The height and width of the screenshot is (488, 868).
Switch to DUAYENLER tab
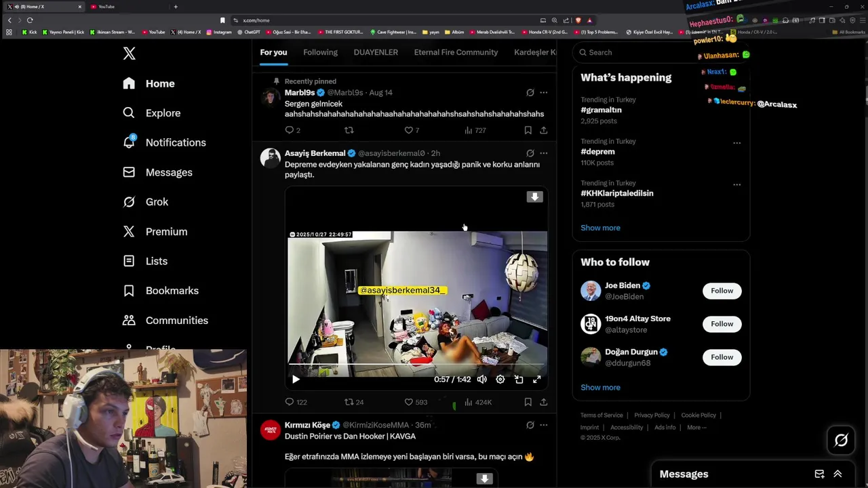(x=376, y=52)
